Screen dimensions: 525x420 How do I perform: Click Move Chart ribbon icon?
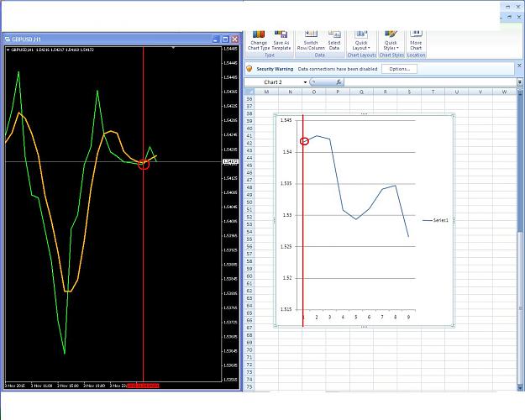point(416,40)
